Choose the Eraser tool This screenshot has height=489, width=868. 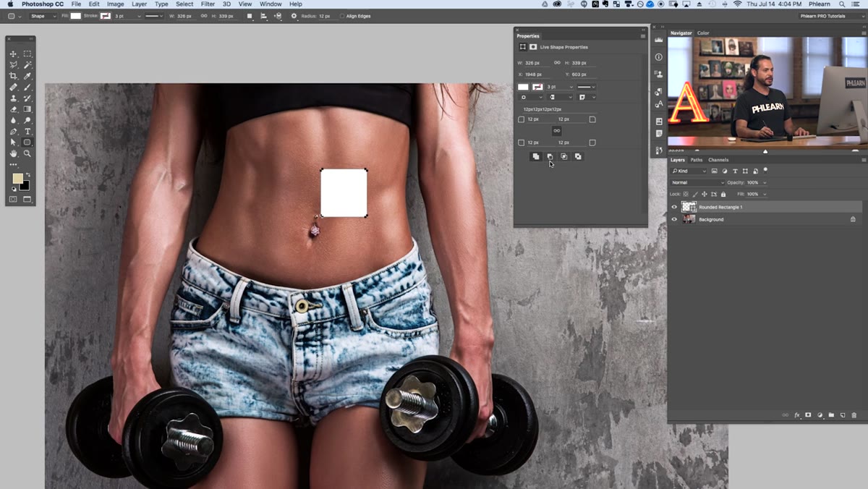[13, 109]
